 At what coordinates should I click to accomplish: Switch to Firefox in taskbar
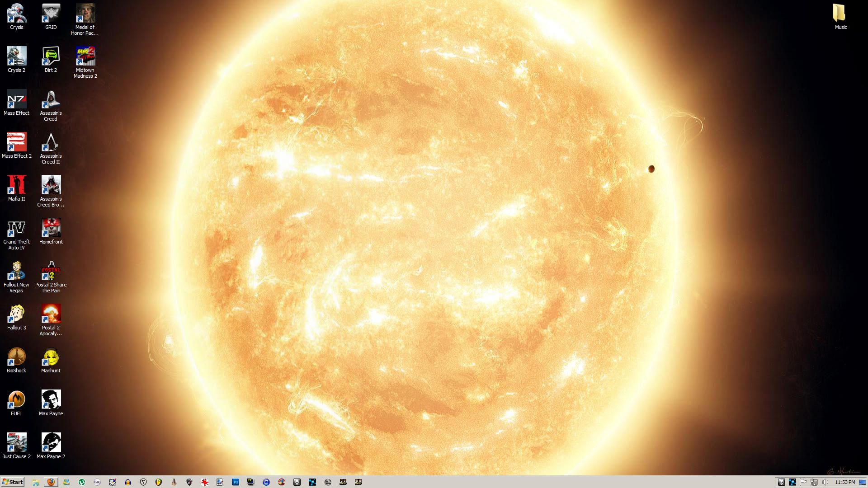click(51, 482)
